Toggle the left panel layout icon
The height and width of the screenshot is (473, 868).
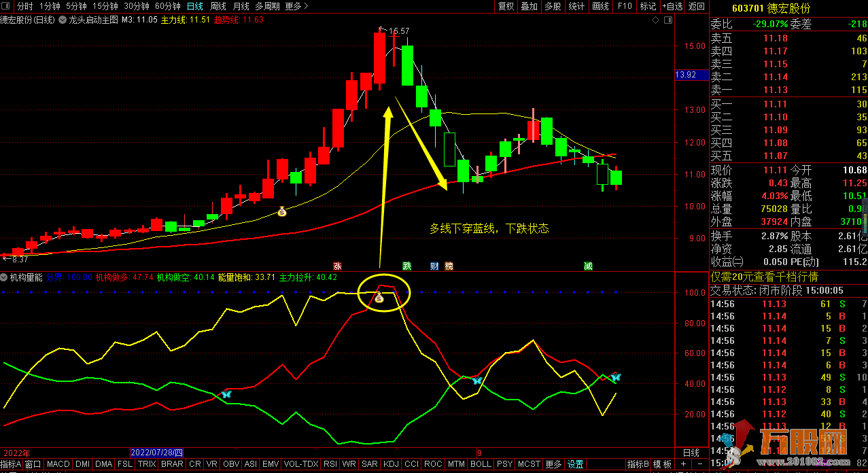[x=6, y=6]
